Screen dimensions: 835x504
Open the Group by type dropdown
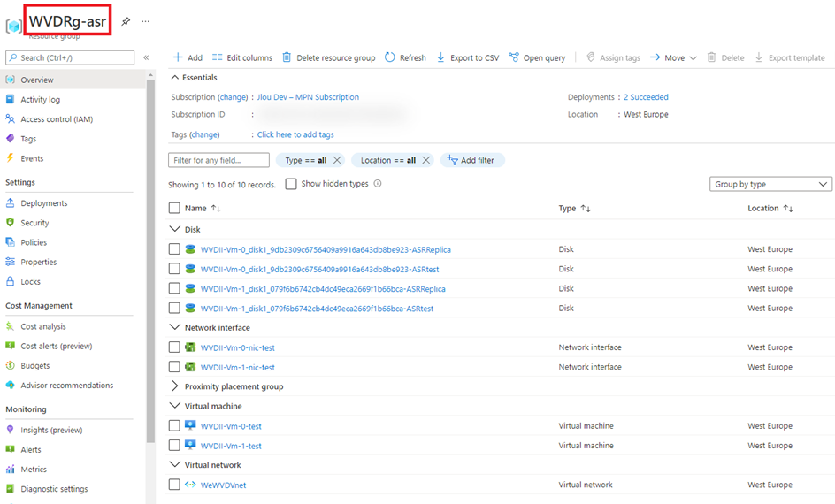coord(770,184)
